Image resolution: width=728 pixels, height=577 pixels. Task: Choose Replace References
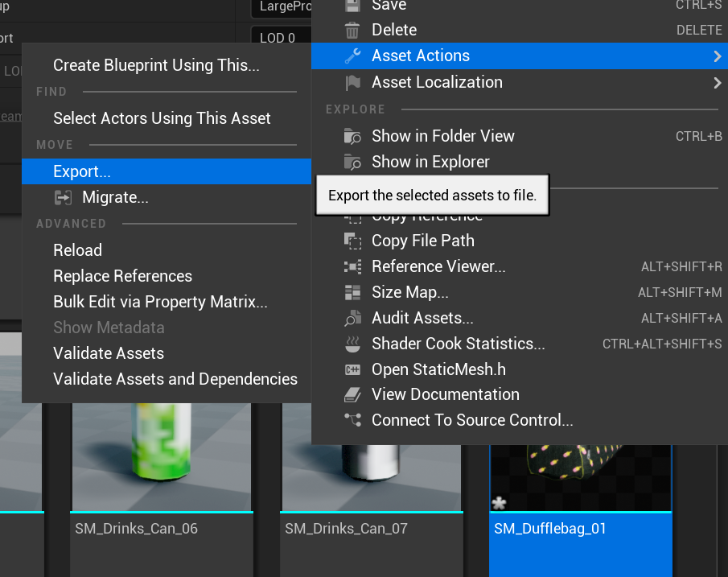[167, 276]
